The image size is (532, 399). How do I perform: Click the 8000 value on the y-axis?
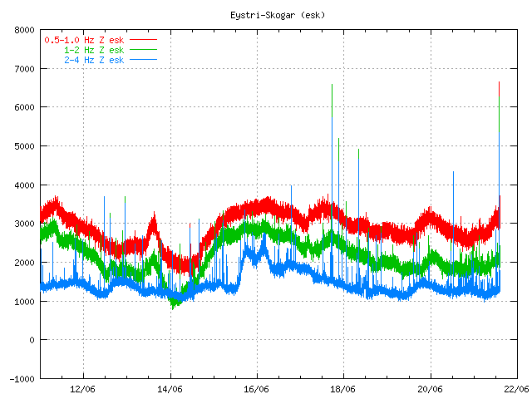pos(23,31)
